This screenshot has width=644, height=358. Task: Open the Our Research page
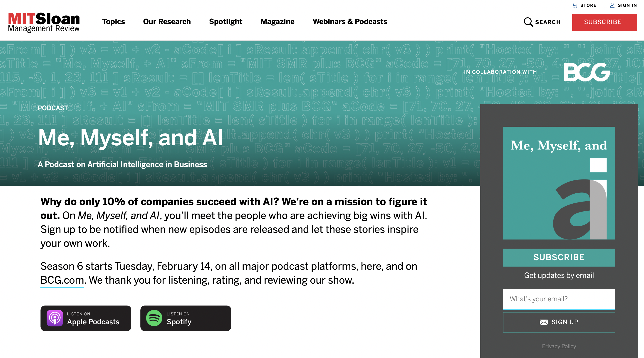pos(166,22)
